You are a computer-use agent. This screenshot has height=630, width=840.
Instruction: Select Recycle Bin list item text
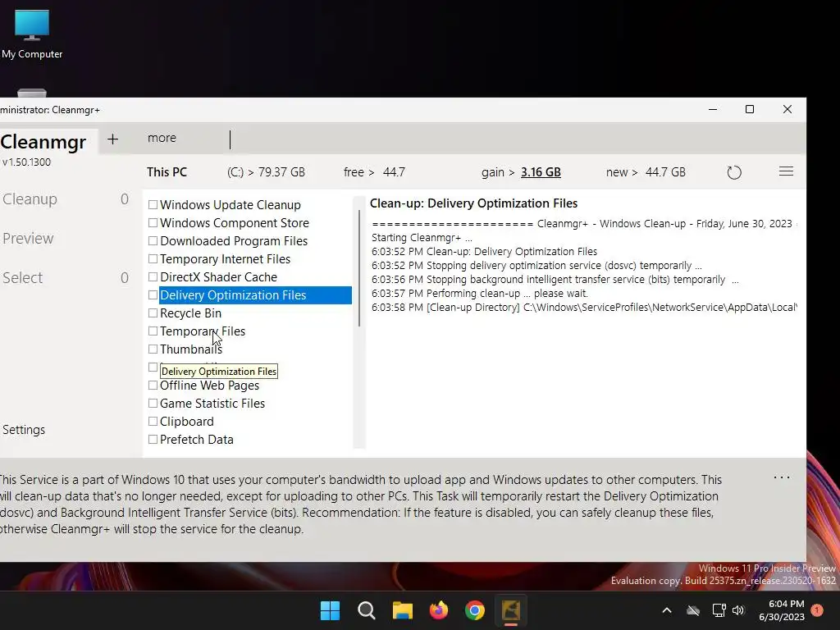[x=190, y=313]
